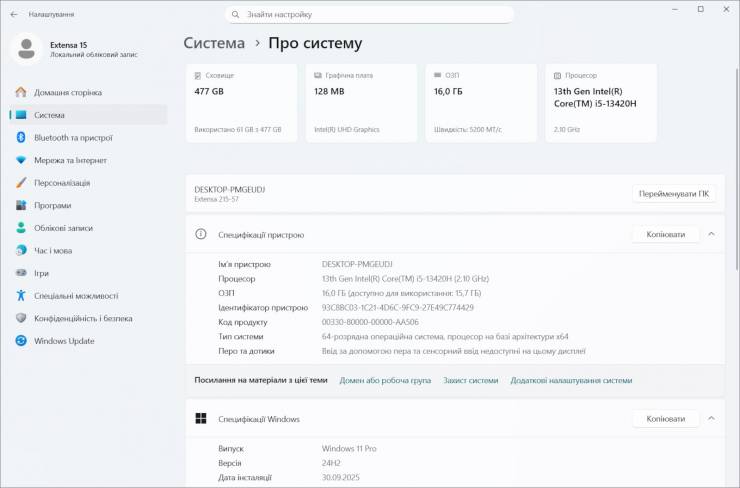Viewport: 740px width, 488px height.
Task: Click Конфіденційність і безпека shield icon
Action: [20, 318]
